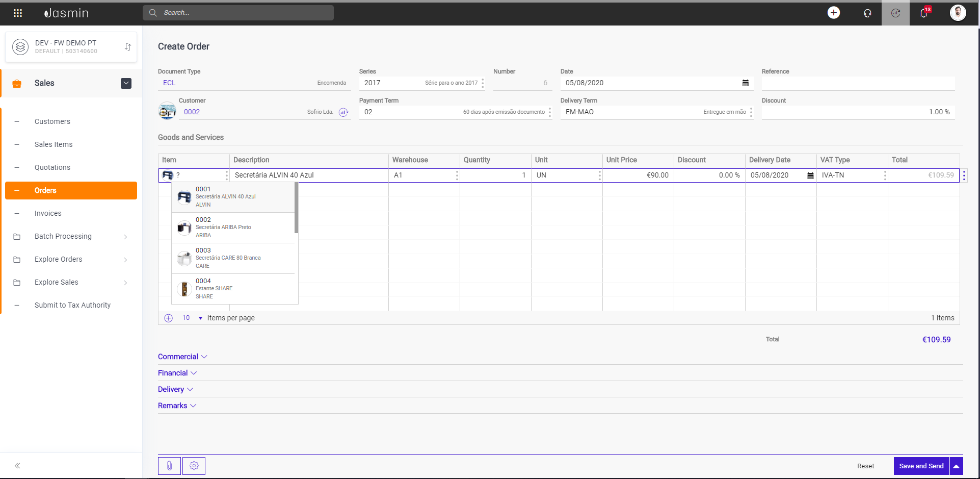Open the support headset icon

click(x=867, y=13)
